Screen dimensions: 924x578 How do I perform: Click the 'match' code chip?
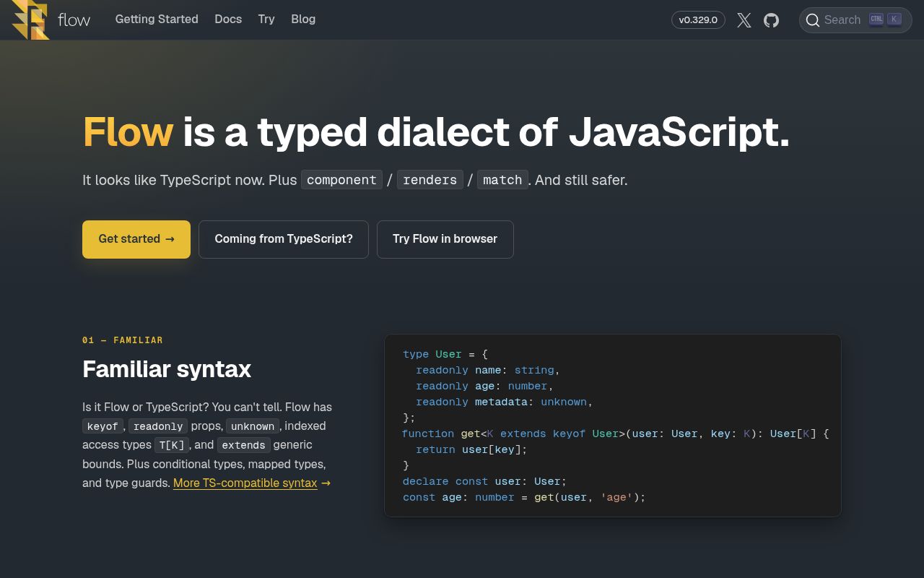point(502,180)
